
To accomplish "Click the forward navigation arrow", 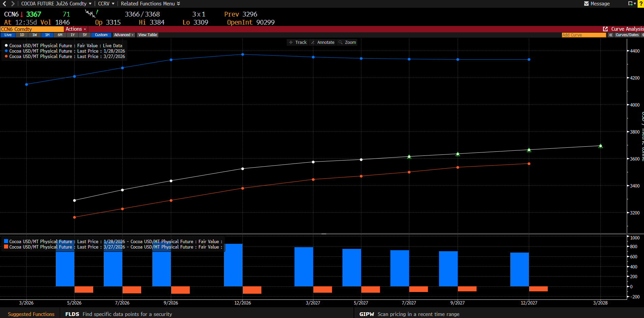I will click(x=13, y=4).
